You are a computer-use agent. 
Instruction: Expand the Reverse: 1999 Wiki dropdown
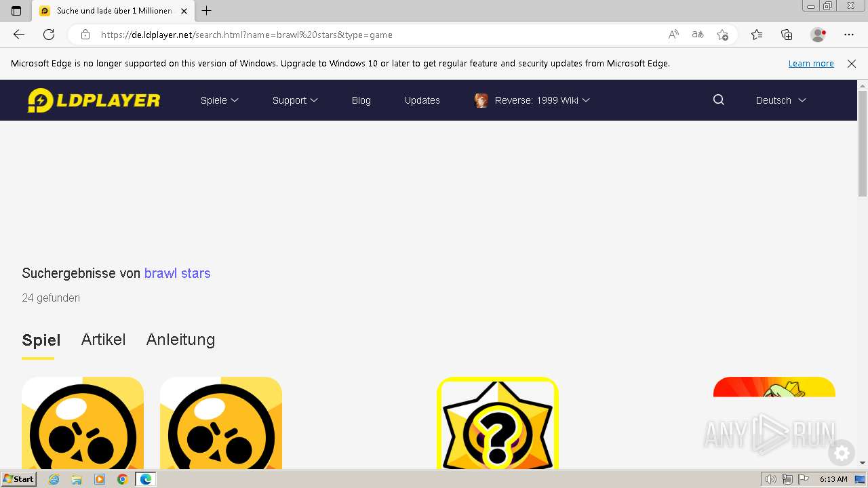[x=542, y=100]
